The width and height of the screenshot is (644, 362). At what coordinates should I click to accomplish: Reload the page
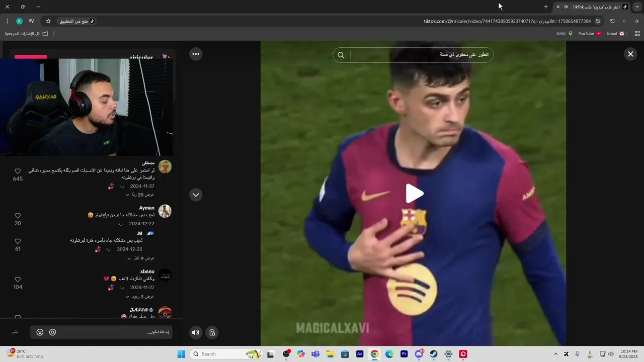click(x=612, y=21)
